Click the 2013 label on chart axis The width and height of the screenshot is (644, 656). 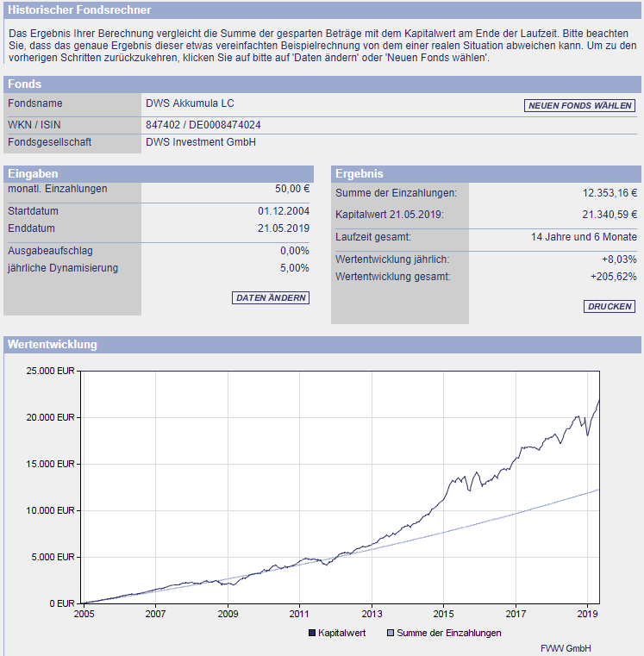click(x=372, y=614)
